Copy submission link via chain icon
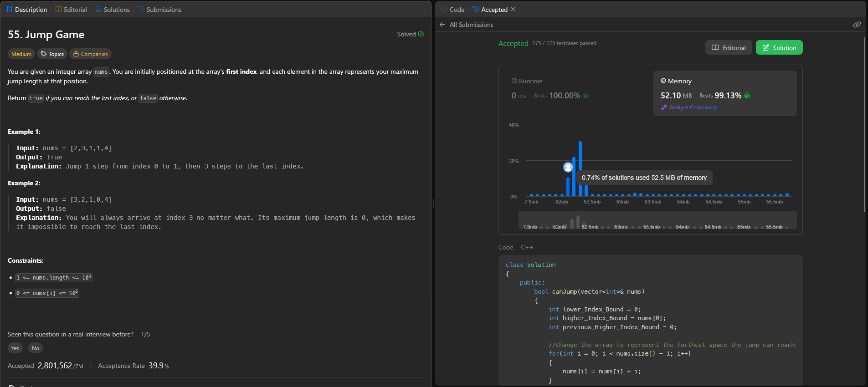The height and width of the screenshot is (387, 868). 857,25
